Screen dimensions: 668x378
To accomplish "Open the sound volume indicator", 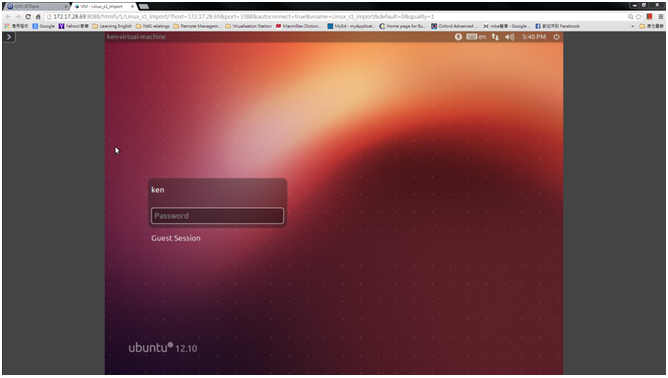I will click(x=510, y=37).
